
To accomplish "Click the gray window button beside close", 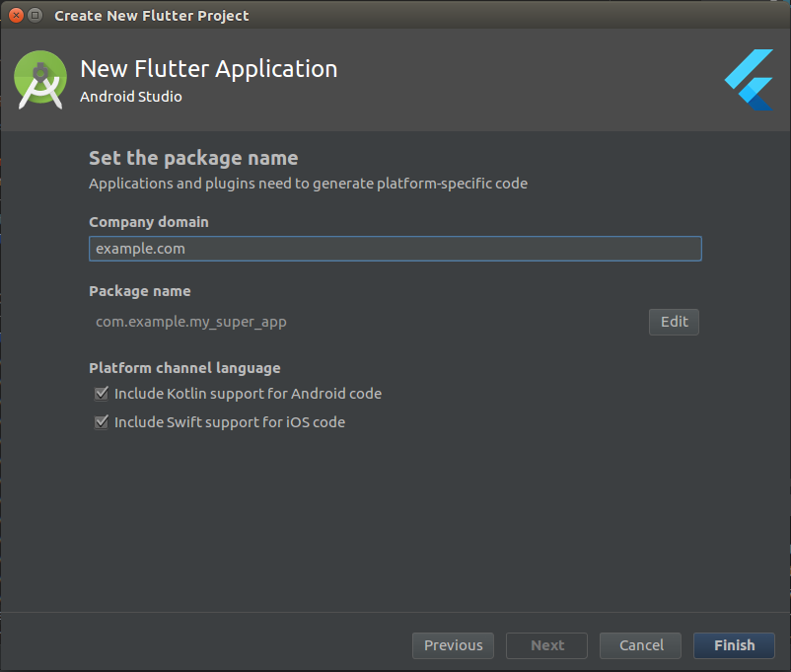I will tap(36, 16).
